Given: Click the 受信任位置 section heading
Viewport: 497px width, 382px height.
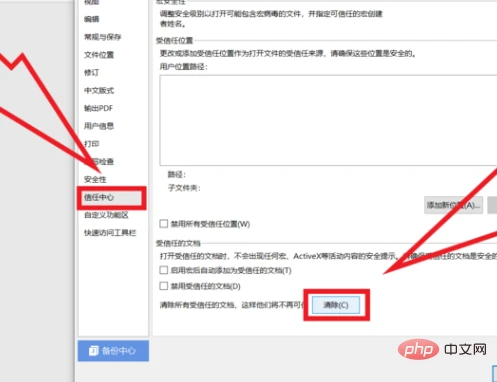Looking at the screenshot, I should [175, 41].
